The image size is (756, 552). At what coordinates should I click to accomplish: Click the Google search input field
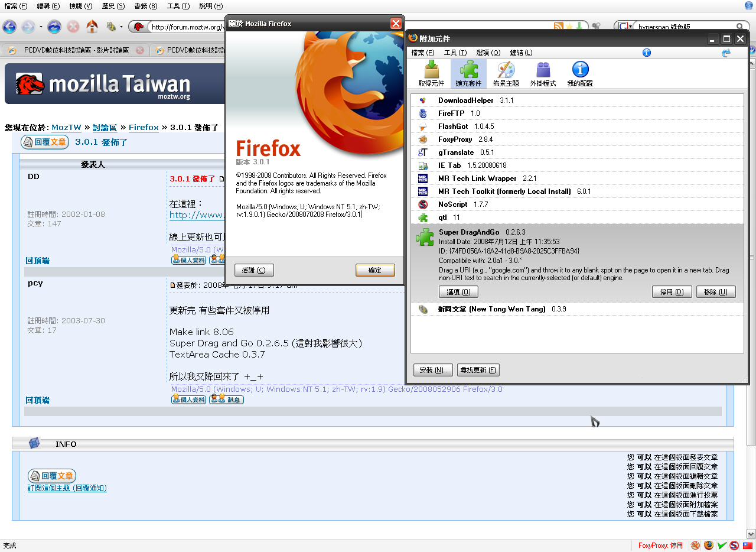point(684,27)
